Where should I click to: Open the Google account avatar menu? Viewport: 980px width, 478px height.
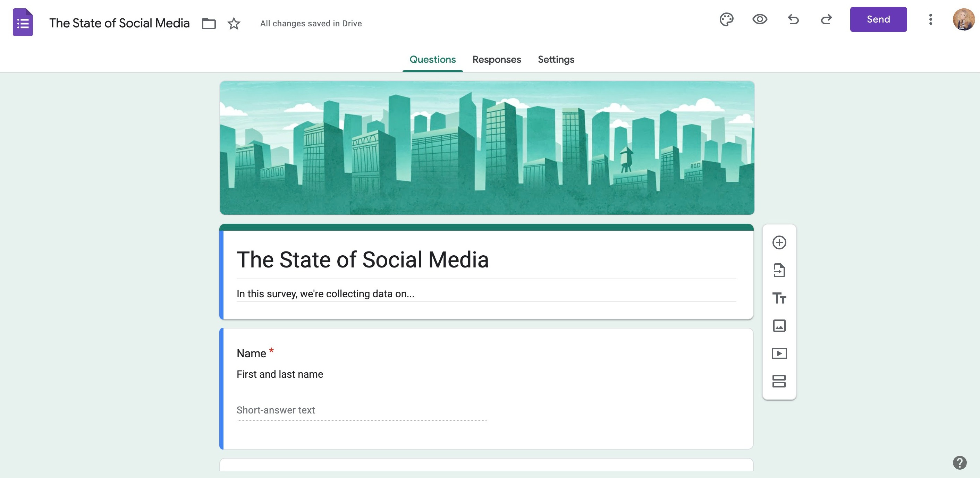(x=963, y=19)
